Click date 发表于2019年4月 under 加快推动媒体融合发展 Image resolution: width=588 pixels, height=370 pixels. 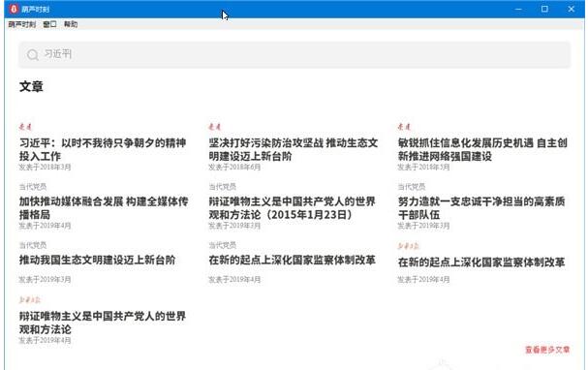pyautogui.click(x=45, y=226)
